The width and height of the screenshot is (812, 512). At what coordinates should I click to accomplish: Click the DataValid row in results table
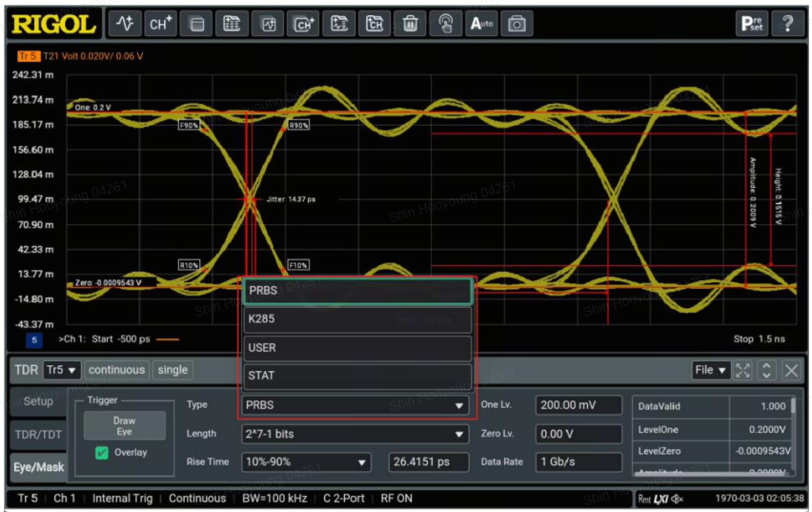click(x=712, y=406)
